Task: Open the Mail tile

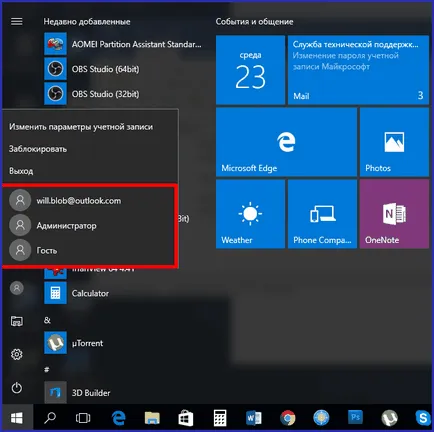Action: pos(358,70)
